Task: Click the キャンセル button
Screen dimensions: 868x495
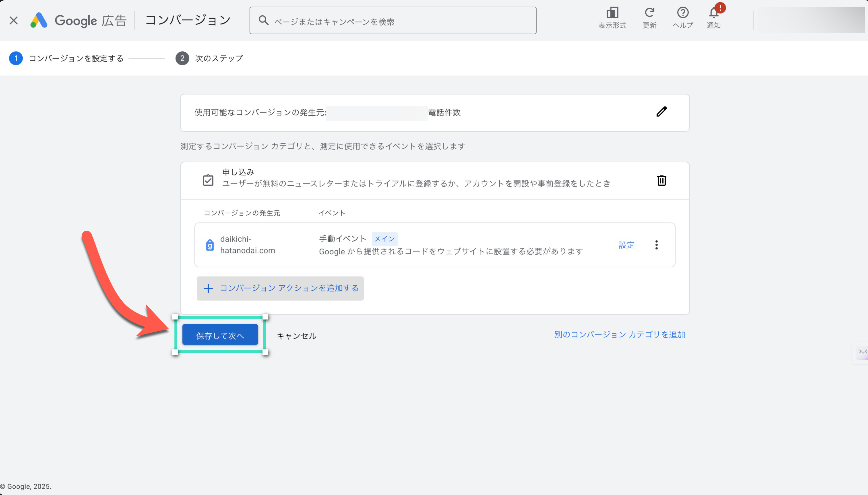Action: click(296, 336)
